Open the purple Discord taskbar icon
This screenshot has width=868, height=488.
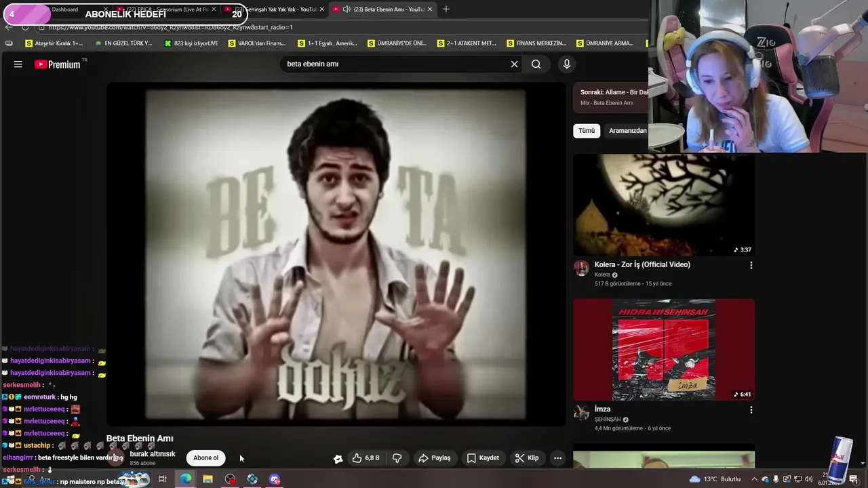pyautogui.click(x=275, y=479)
